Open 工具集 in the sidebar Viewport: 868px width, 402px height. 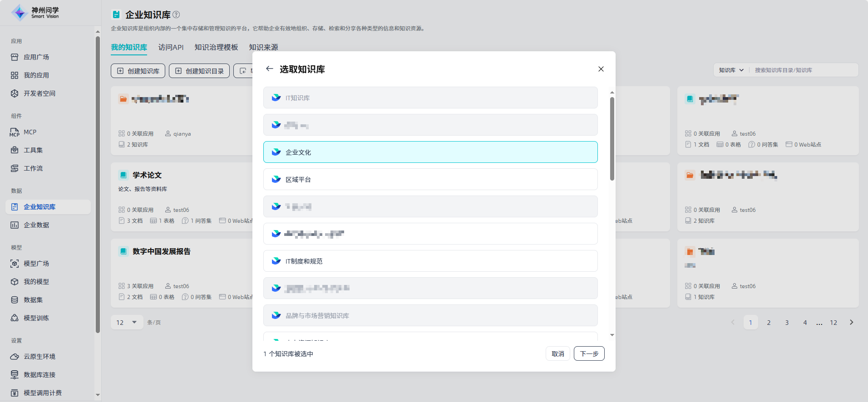point(33,150)
